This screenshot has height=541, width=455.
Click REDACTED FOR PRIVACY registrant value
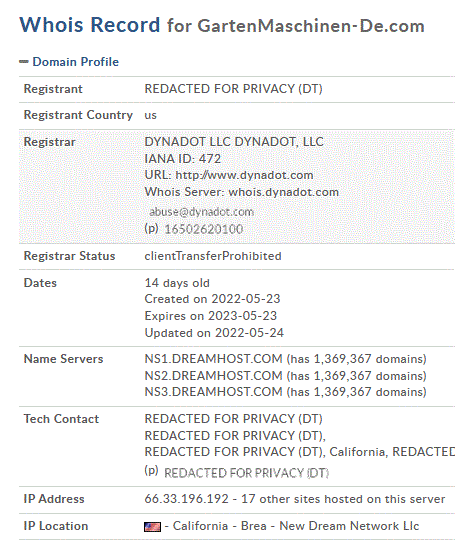click(x=233, y=89)
